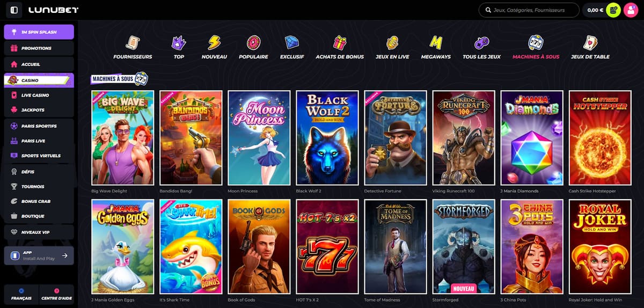Expand the Français language selector
Image resolution: width=644 pixels, height=308 pixels.
pos(21,295)
